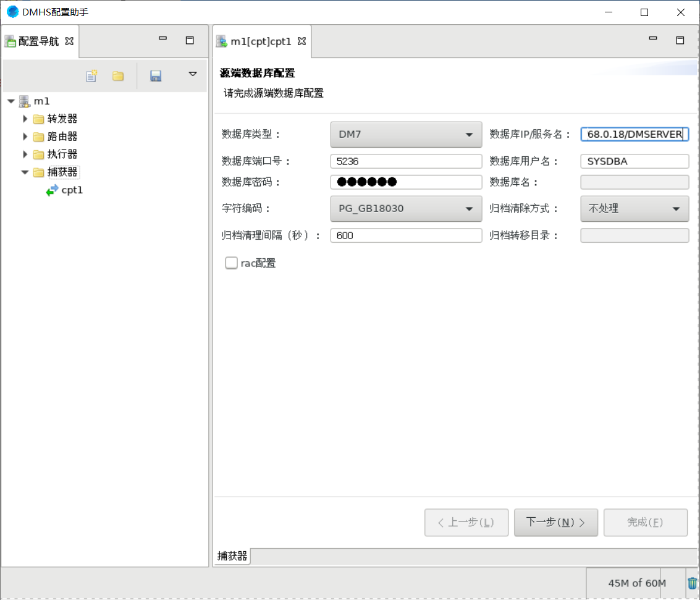Click the 配置导航 panel icon on its tab
This screenshot has width=700, height=600.
pos(9,41)
